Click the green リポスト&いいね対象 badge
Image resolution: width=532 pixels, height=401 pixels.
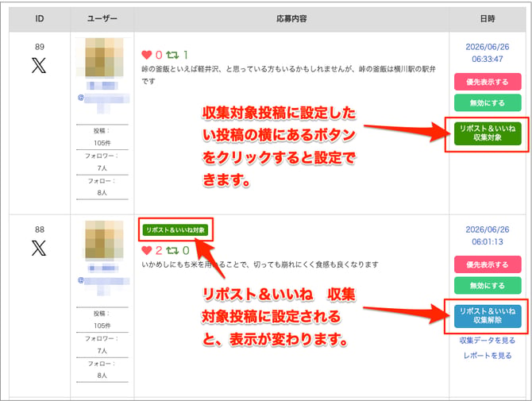point(175,230)
